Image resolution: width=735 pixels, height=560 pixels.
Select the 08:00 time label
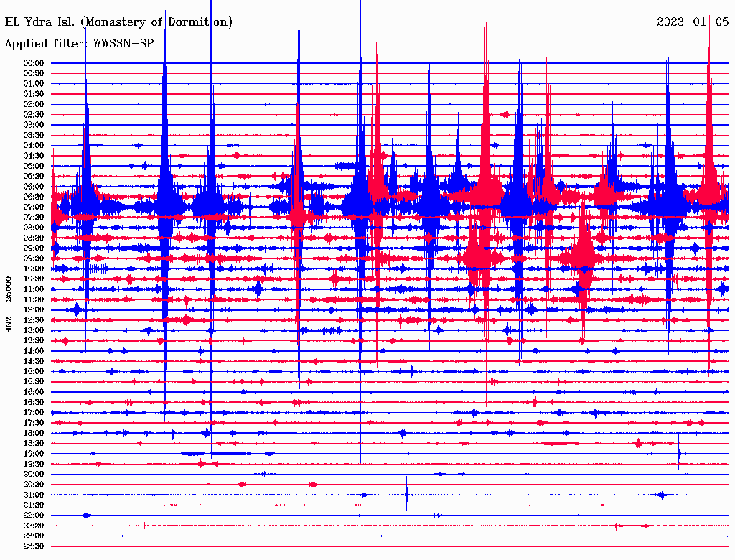coord(34,228)
